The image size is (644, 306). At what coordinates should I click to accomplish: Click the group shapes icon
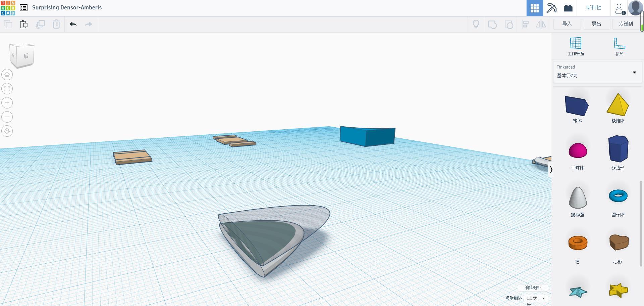(x=492, y=25)
